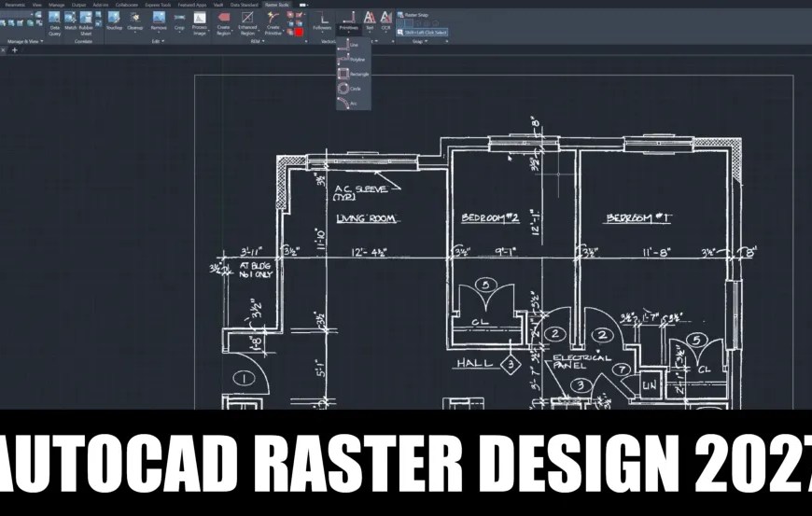
Task: Click the ribbon minimize toggle after Raster Tools
Action: point(303,5)
